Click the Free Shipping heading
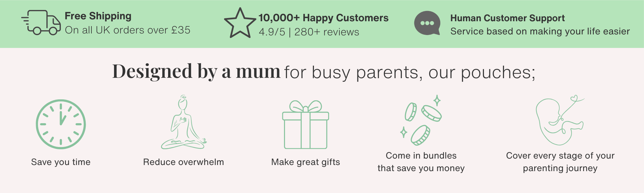The width and height of the screenshot is (644, 193). (x=98, y=16)
